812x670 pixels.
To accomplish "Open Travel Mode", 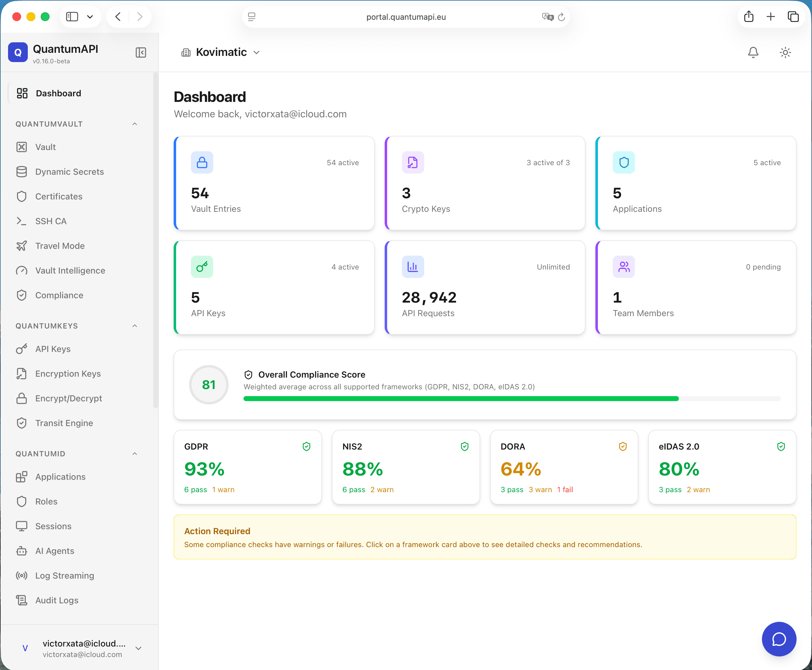I will [60, 245].
